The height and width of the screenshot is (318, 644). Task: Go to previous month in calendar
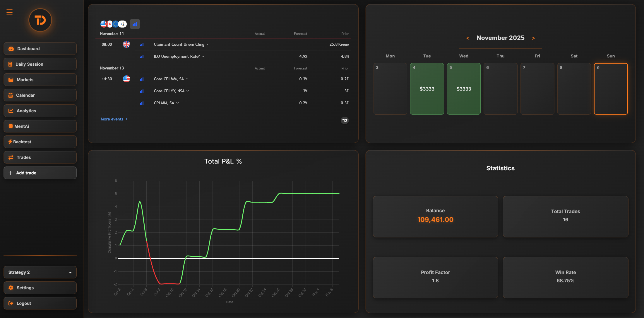(x=468, y=38)
